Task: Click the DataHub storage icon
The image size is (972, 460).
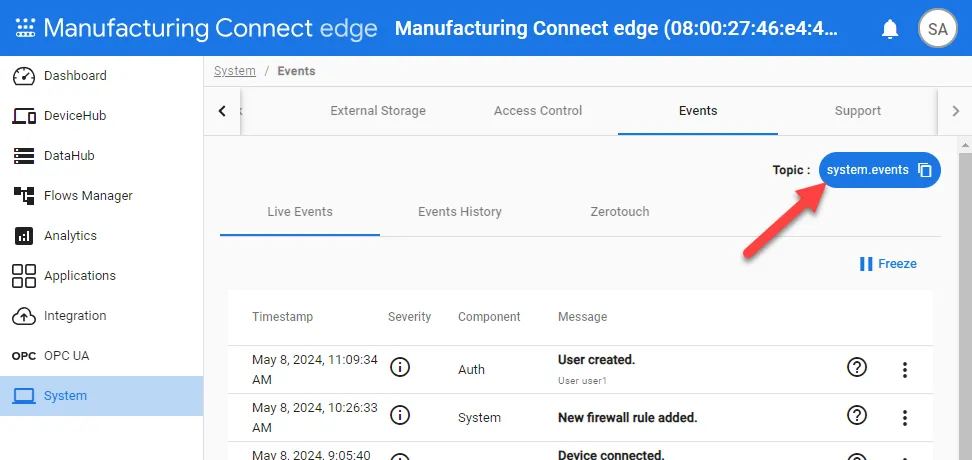Action: tap(24, 156)
